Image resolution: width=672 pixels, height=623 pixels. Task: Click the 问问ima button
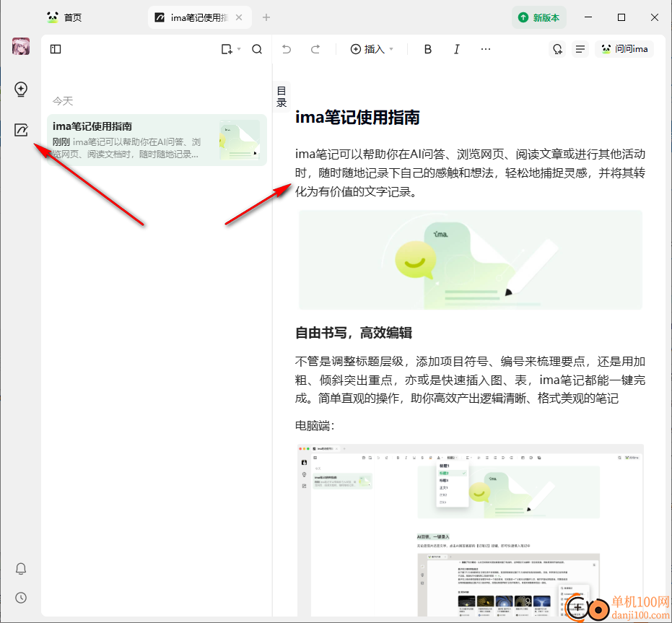[624, 49]
